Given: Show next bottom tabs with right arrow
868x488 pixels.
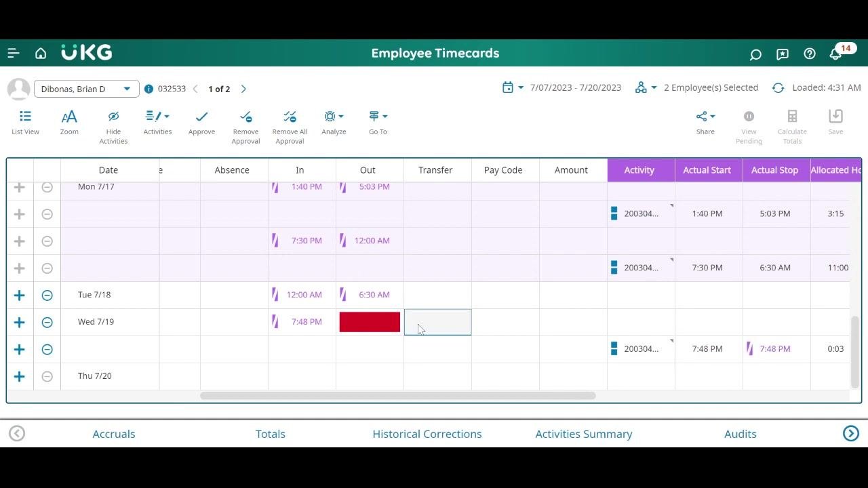Looking at the screenshot, I should pos(851,433).
